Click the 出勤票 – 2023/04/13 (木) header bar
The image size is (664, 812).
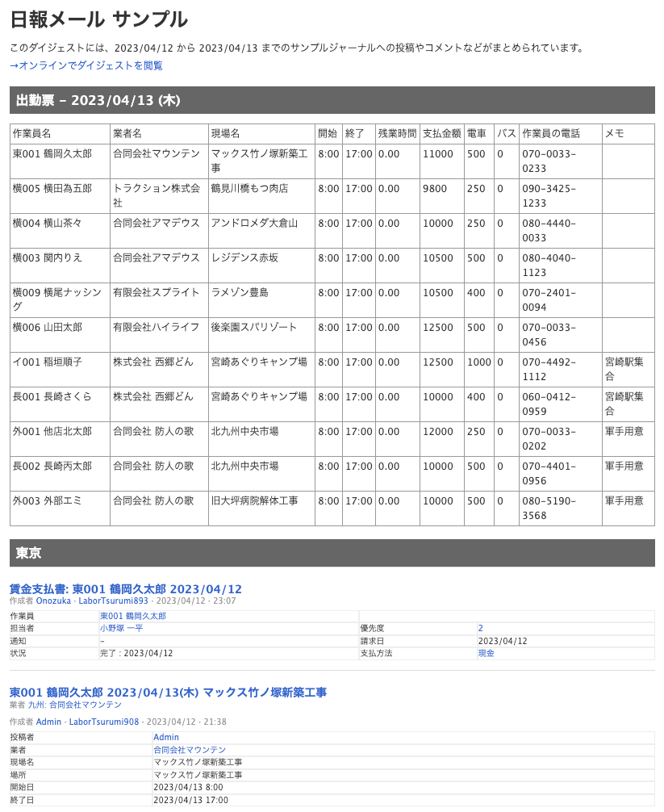pyautogui.click(x=332, y=100)
